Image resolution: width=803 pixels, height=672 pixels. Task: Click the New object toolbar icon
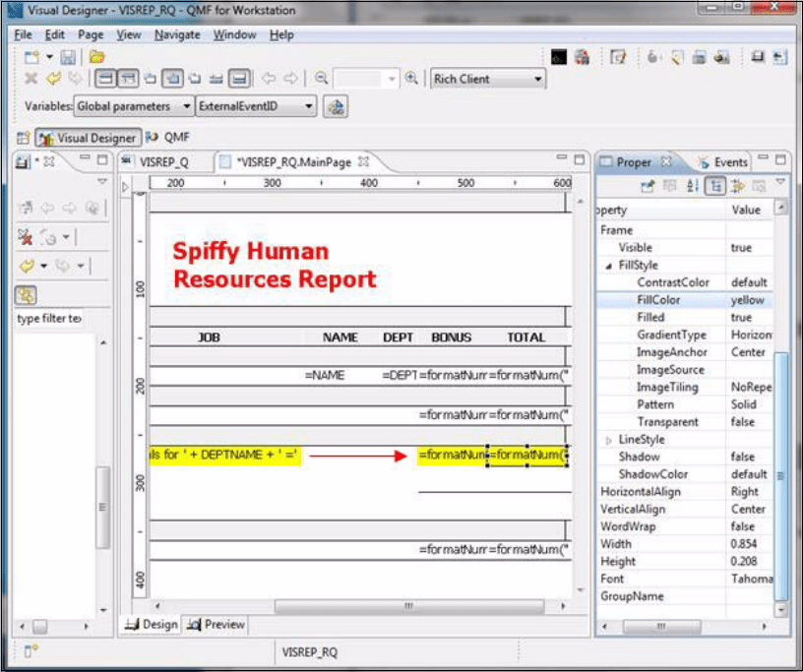31,57
